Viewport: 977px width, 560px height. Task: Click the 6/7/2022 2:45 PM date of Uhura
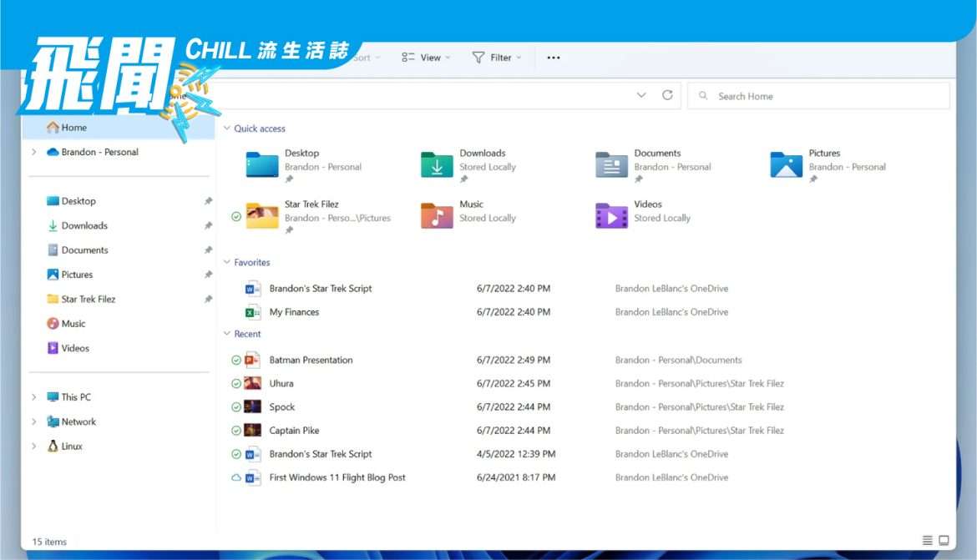514,383
